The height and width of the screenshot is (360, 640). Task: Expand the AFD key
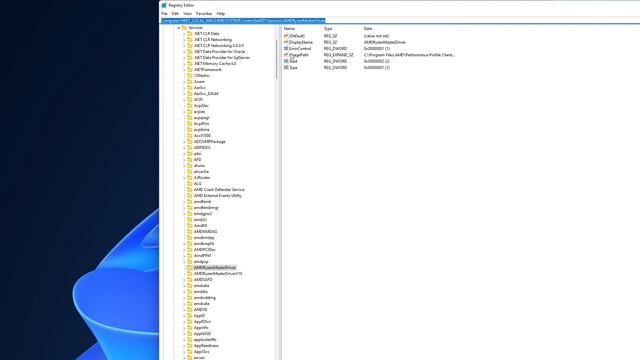tap(184, 160)
